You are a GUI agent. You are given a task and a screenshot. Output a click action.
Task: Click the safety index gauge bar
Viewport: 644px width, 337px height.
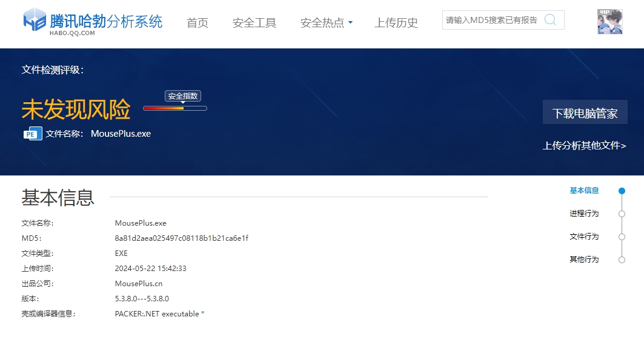175,108
